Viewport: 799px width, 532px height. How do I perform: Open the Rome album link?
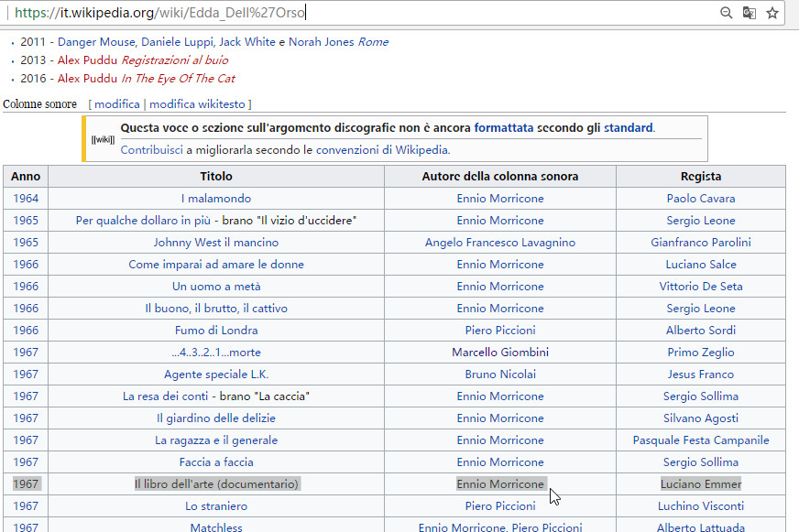tap(373, 42)
